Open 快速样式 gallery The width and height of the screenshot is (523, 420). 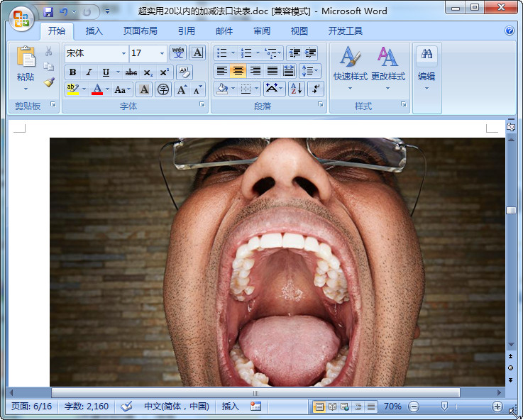click(x=351, y=68)
